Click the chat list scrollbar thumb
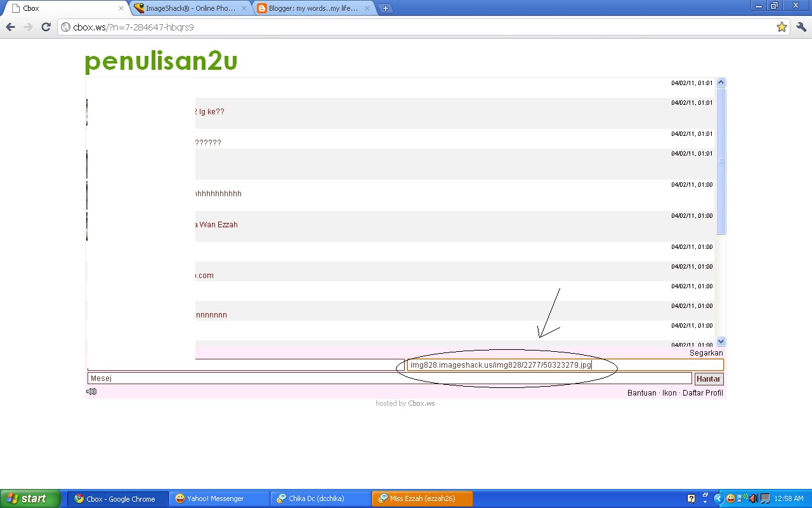Viewport: 812px width, 508px height. (x=721, y=161)
